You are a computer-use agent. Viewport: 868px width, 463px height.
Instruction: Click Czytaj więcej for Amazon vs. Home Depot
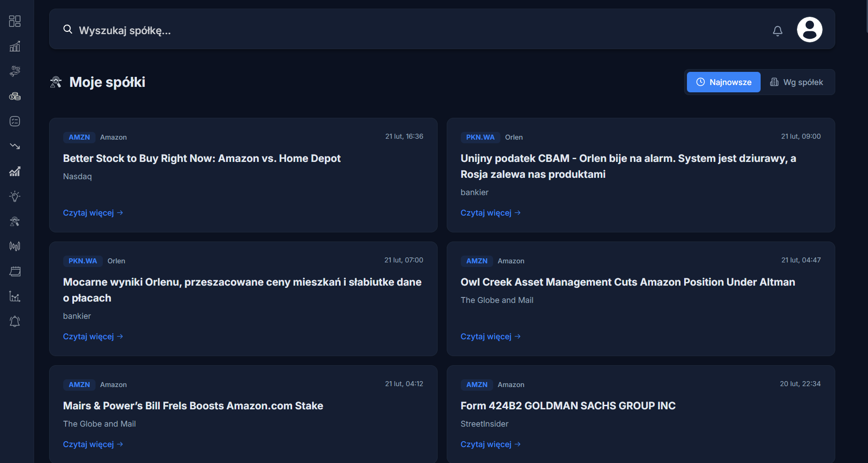tap(93, 213)
